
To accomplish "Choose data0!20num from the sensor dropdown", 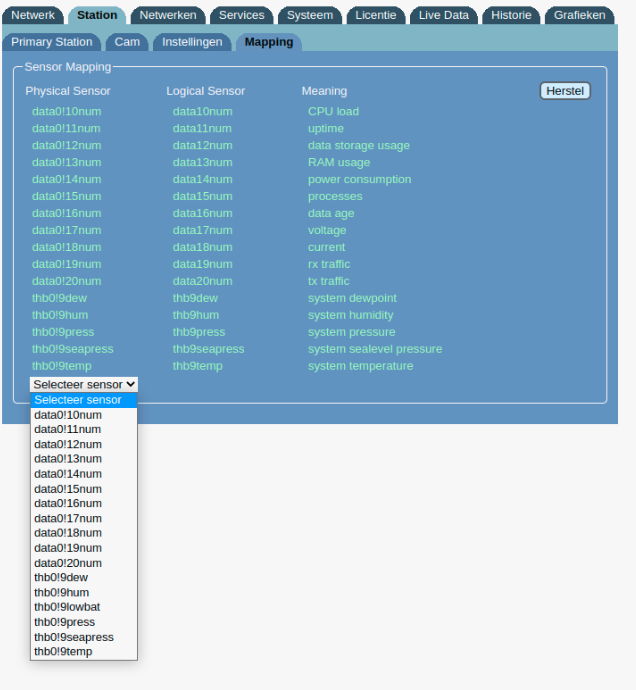I will (67, 563).
